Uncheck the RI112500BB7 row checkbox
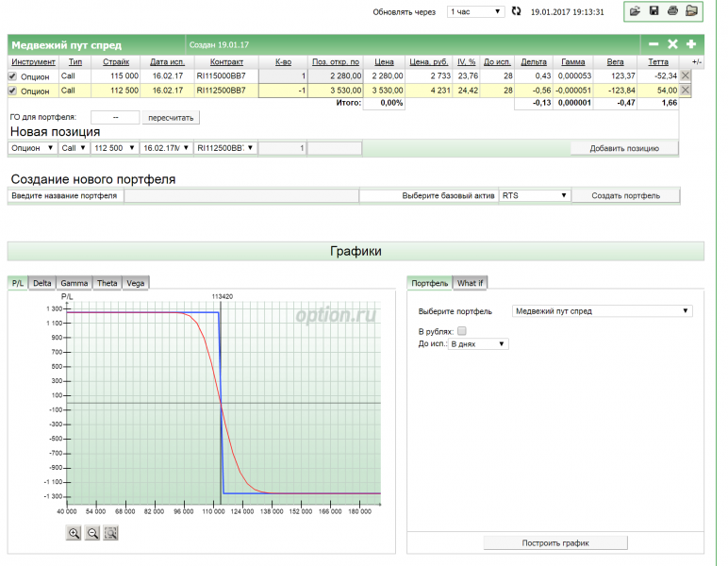 point(13,91)
